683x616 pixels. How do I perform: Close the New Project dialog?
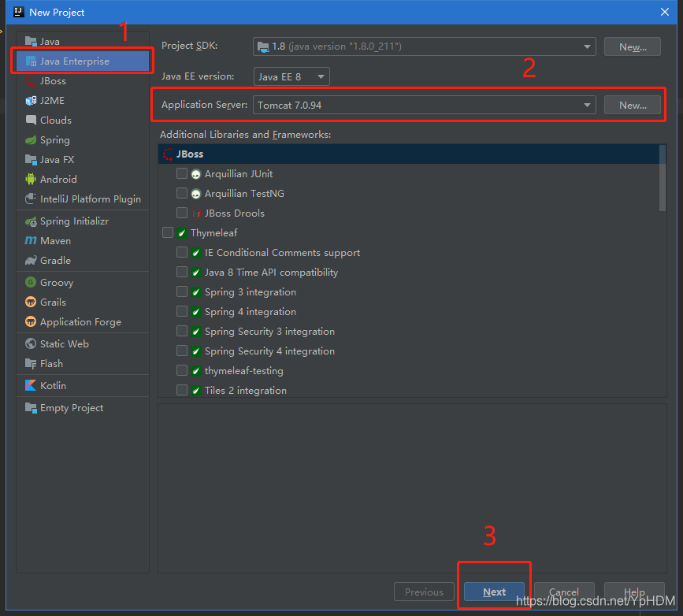pyautogui.click(x=665, y=12)
